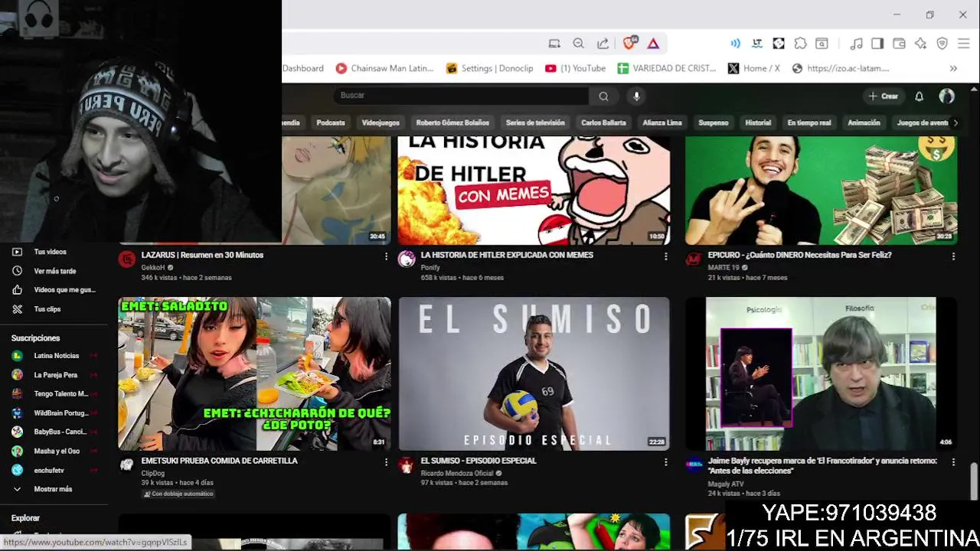
Task: Open the YouTube account avatar menu
Action: pyautogui.click(x=947, y=96)
